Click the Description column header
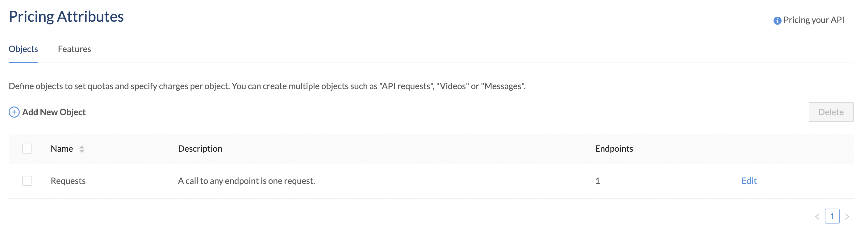 (x=200, y=149)
